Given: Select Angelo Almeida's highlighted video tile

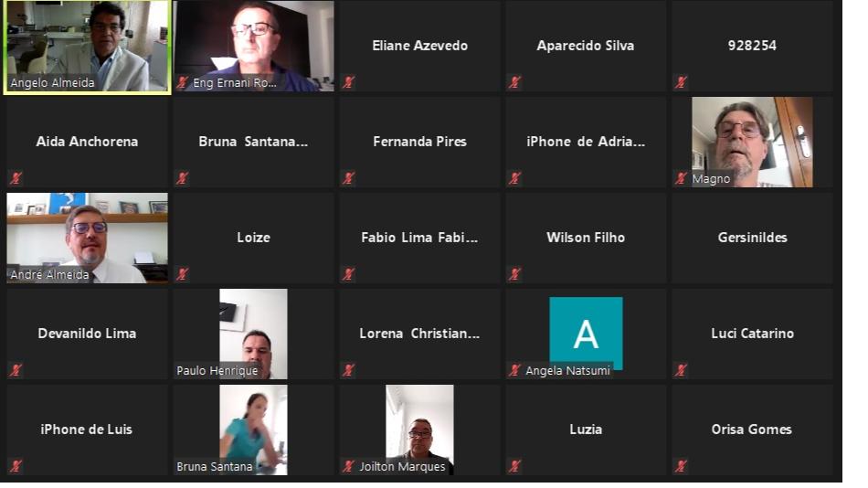Looking at the screenshot, I should (x=87, y=48).
